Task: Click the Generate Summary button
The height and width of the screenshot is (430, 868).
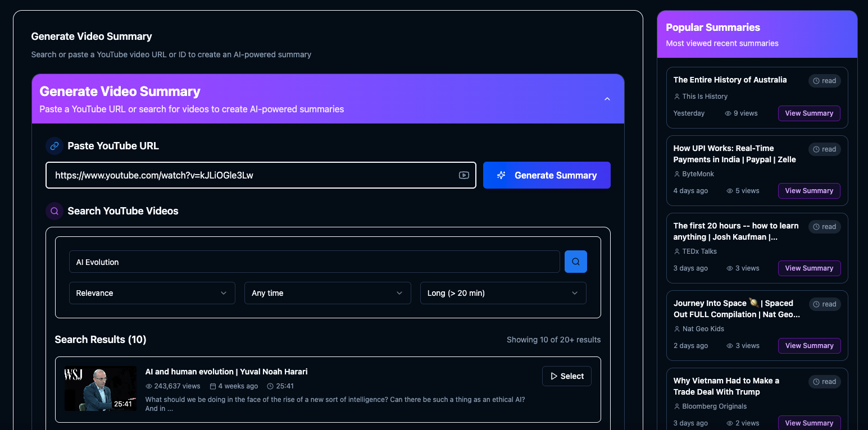Action: (547, 175)
